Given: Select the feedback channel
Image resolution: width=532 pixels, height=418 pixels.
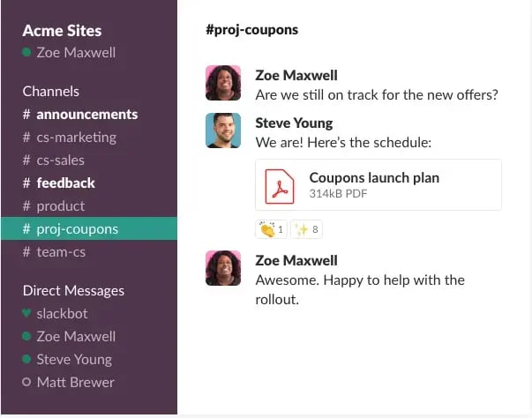Looking at the screenshot, I should click(x=65, y=183).
